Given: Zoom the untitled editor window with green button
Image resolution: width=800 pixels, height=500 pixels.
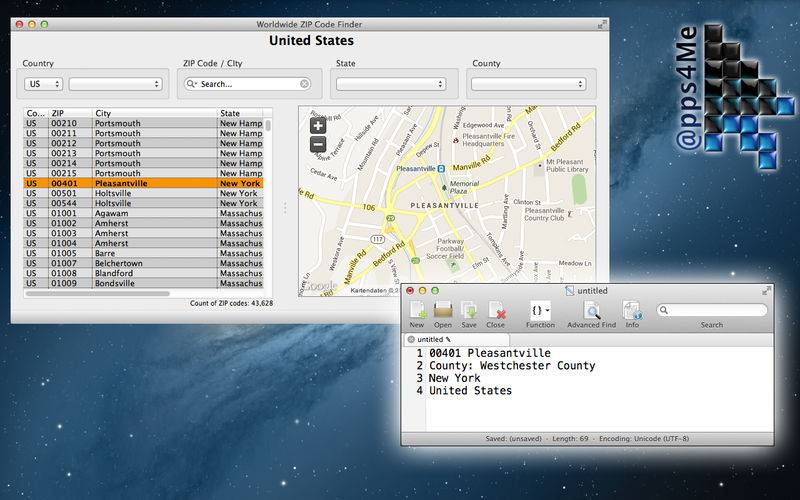Looking at the screenshot, I should pyautogui.click(x=435, y=291).
